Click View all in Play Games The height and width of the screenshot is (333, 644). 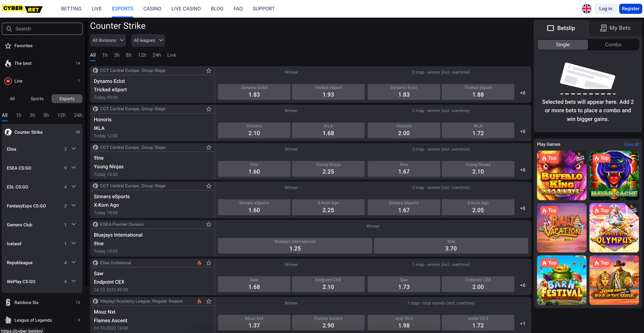[631, 144]
